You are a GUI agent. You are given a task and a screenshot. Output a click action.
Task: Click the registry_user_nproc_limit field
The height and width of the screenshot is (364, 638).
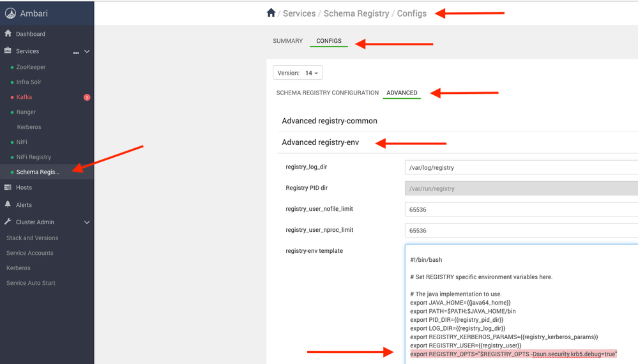[x=521, y=231]
